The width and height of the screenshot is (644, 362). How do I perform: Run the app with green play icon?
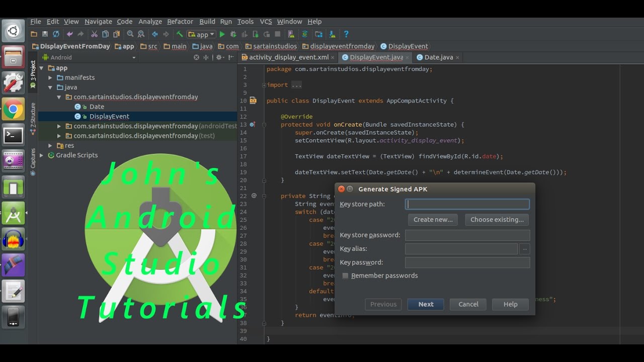(x=222, y=34)
